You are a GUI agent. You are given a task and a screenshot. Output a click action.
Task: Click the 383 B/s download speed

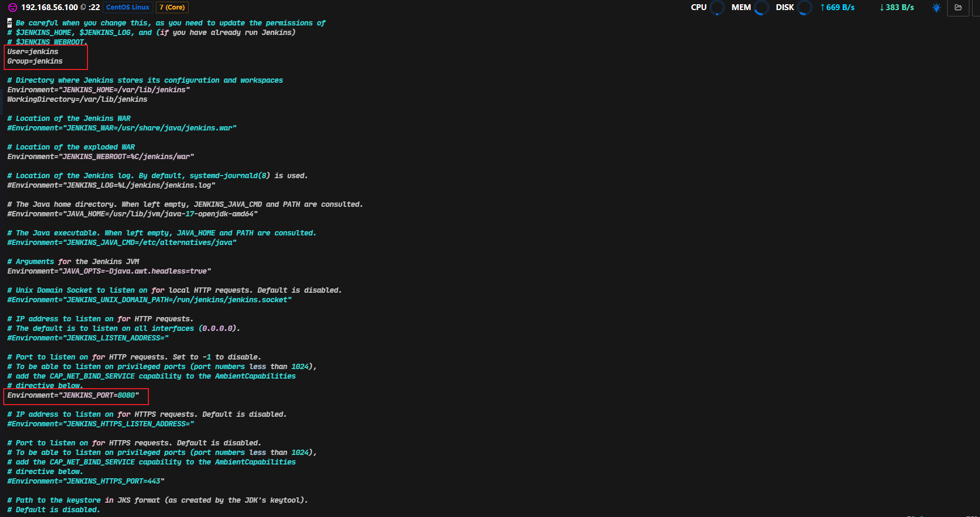[x=897, y=7]
